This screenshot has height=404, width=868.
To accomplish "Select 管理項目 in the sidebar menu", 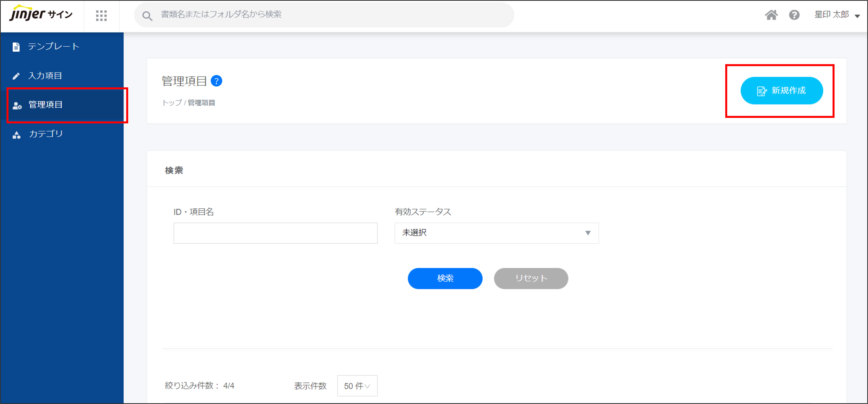I will tap(45, 105).
